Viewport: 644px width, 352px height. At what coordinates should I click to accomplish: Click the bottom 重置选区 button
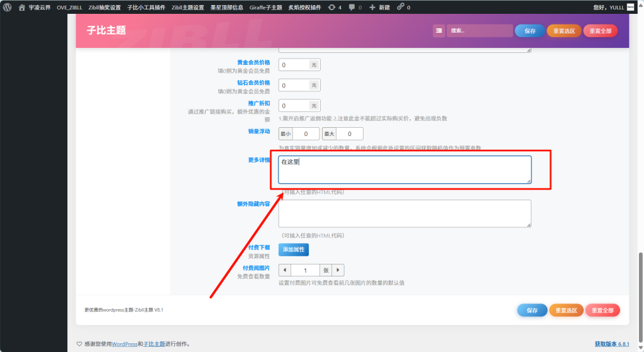tap(567, 310)
